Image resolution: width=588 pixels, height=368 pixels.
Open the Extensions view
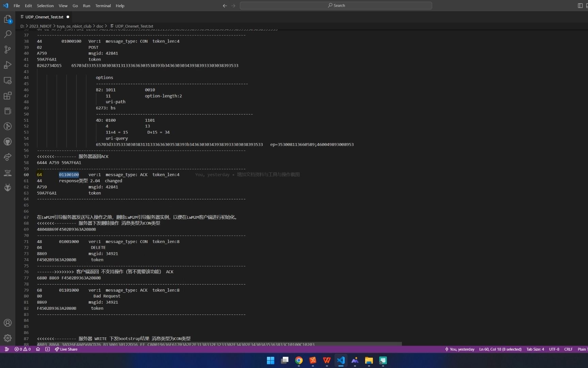pyautogui.click(x=7, y=96)
